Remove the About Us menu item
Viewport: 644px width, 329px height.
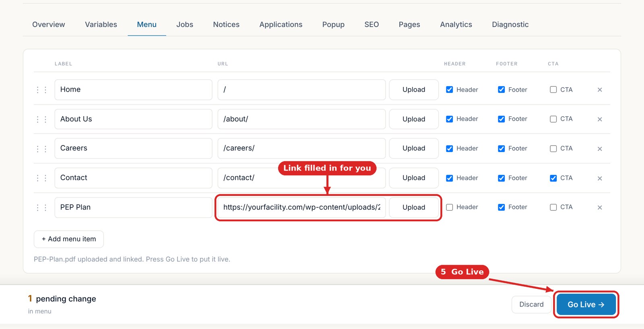pos(600,119)
